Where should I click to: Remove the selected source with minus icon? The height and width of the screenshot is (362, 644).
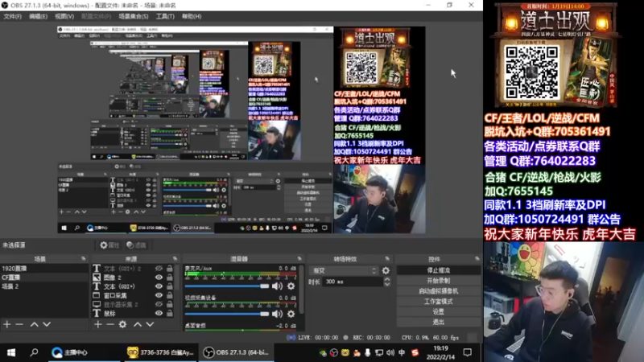click(110, 325)
